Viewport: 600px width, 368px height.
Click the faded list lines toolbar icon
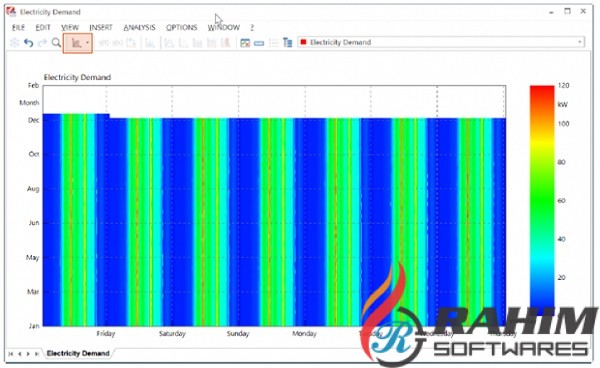click(x=273, y=43)
